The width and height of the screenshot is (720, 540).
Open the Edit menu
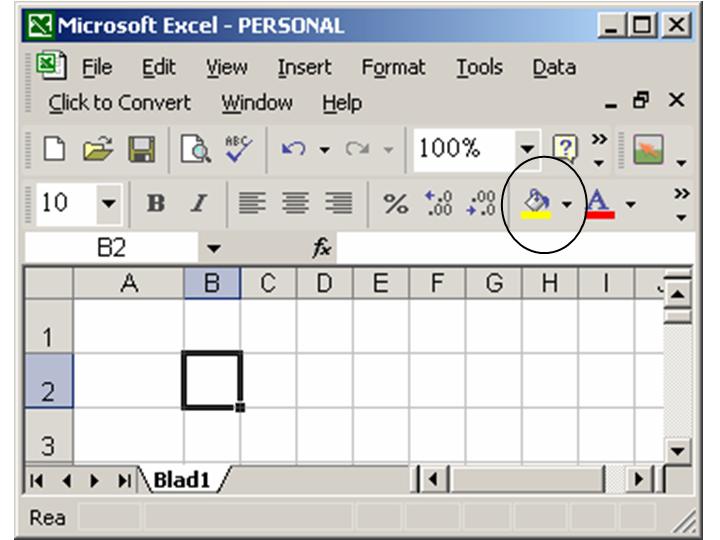(158, 68)
